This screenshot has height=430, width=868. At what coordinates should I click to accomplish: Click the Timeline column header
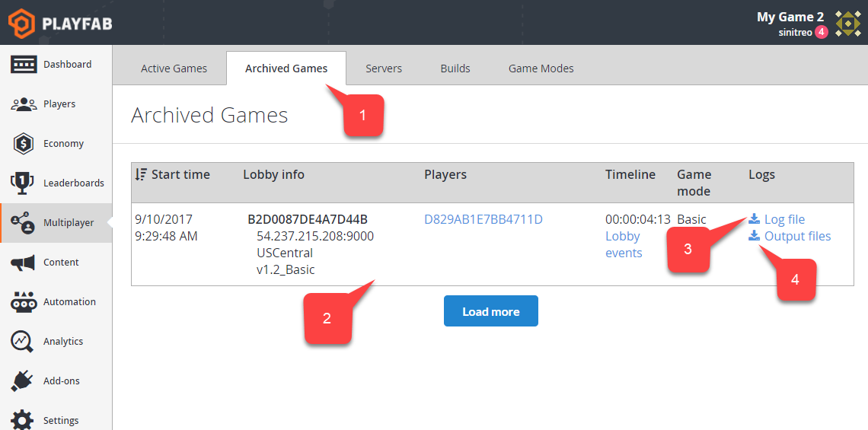pos(630,175)
